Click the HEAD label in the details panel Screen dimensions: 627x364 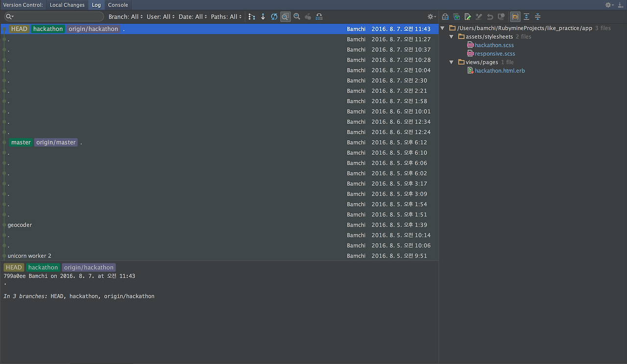(x=14, y=267)
